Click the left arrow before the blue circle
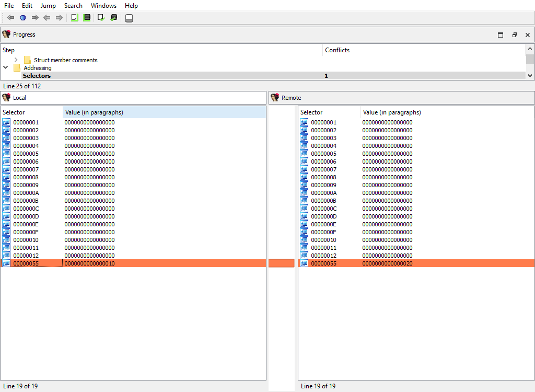 pyautogui.click(x=10, y=18)
